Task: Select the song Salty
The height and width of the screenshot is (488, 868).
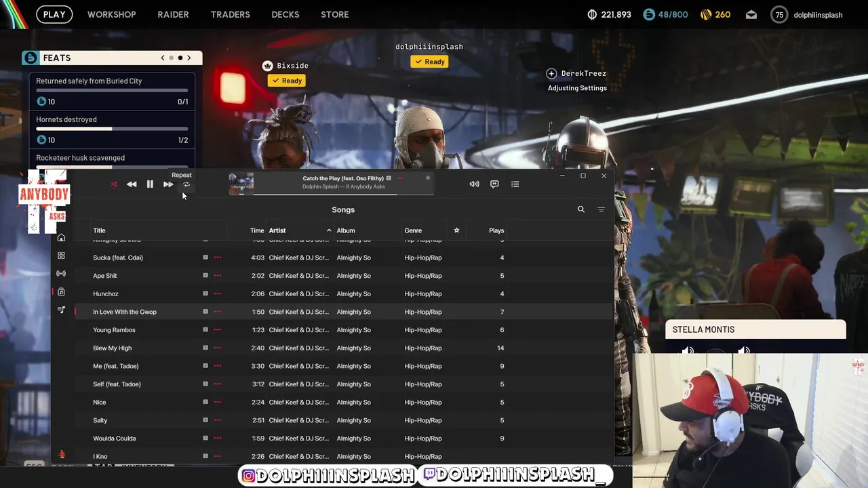Action: pos(100,420)
